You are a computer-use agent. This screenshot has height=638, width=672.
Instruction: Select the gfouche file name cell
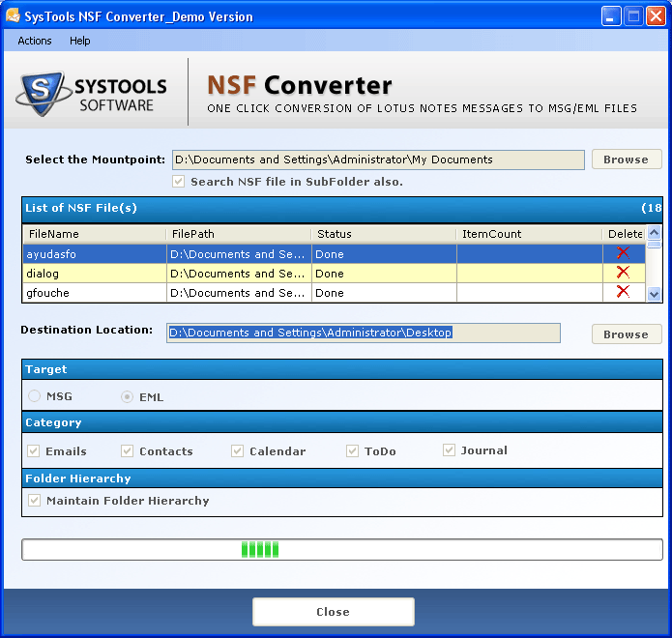[x=95, y=293]
